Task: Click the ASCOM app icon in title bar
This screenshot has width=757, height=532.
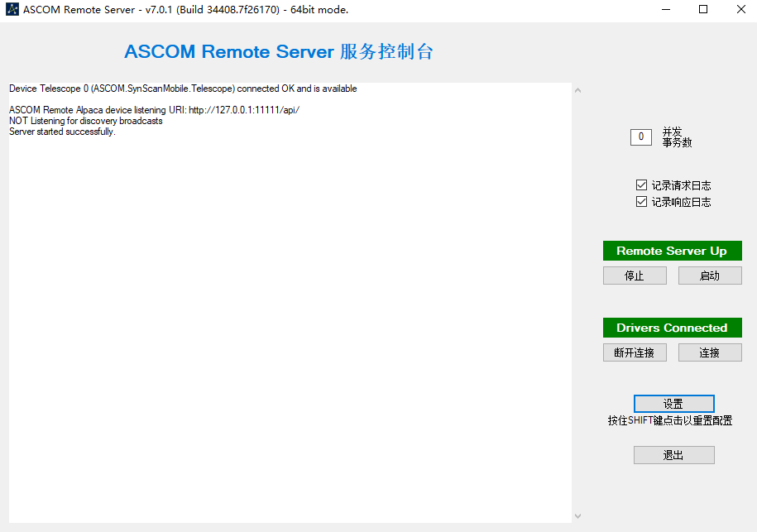Action: 12,9
